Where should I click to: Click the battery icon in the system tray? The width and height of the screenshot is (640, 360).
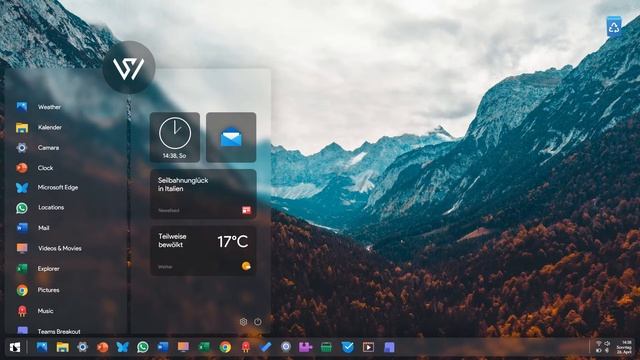pos(599,350)
